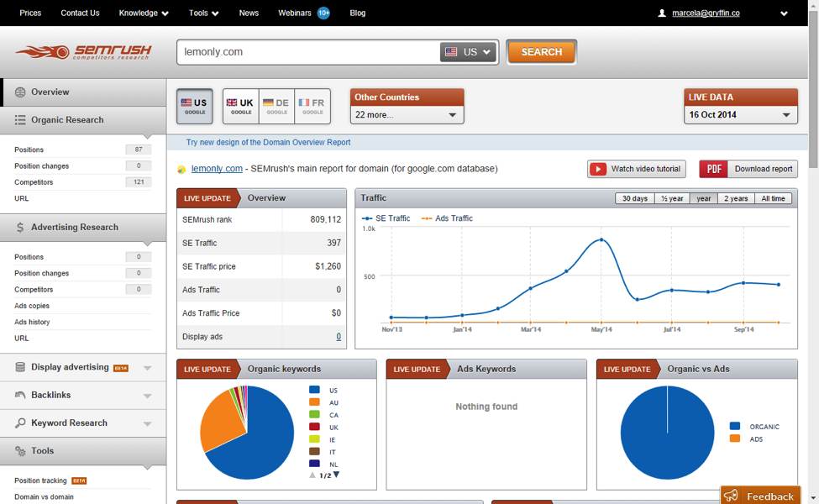Click the user account silhouette icon
The image size is (819, 504).
tap(662, 13)
